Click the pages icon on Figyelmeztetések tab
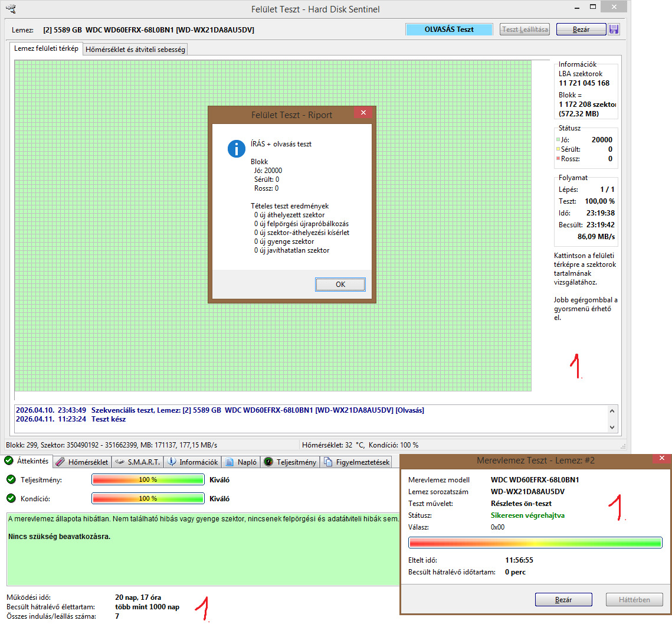672x627 pixels. coord(328,462)
